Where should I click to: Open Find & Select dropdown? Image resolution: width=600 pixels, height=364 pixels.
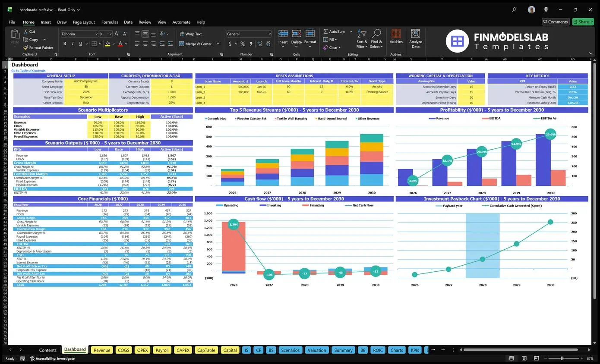click(x=376, y=39)
